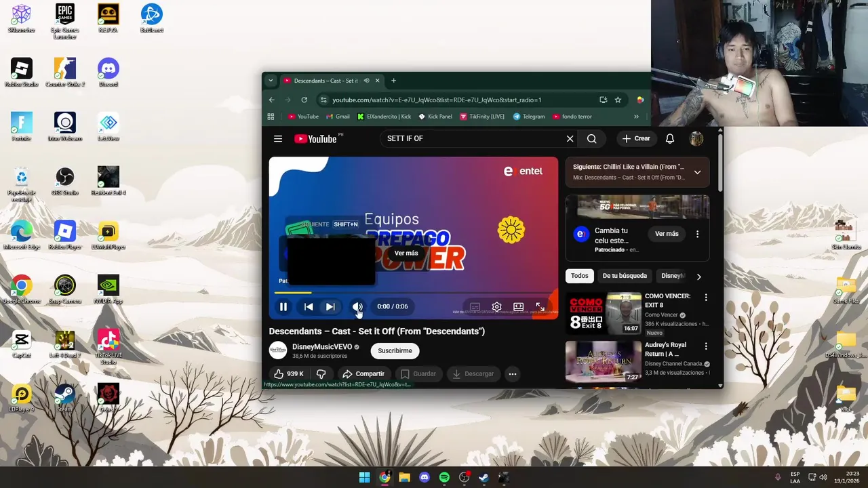Image resolution: width=868 pixels, height=488 pixels.
Task: Install app icon in address bar
Action: (603, 100)
